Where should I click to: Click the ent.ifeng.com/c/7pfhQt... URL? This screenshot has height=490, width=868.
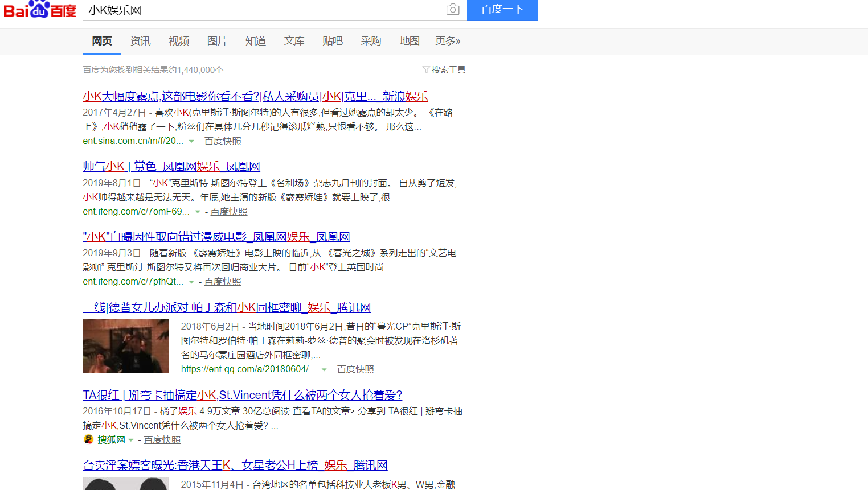133,282
